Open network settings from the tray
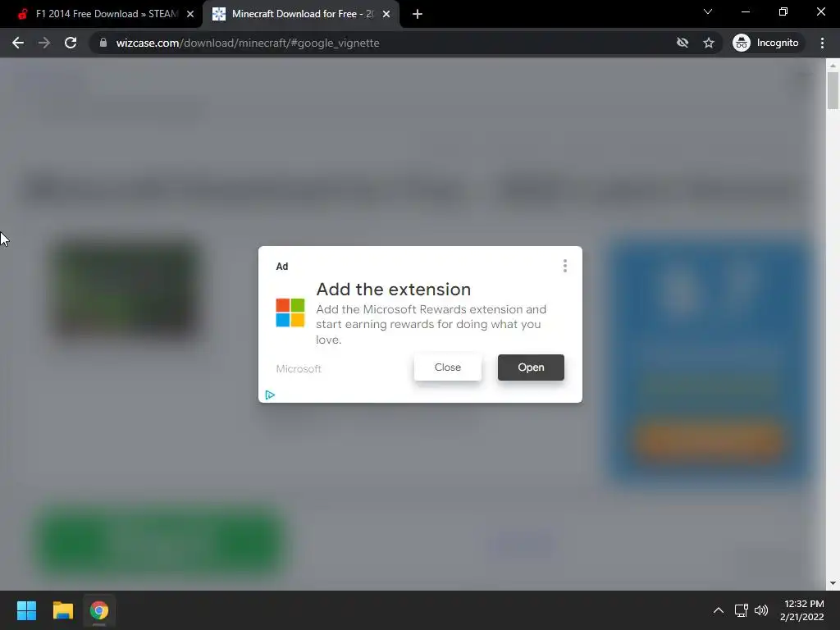Viewport: 840px width, 630px height. tap(742, 610)
